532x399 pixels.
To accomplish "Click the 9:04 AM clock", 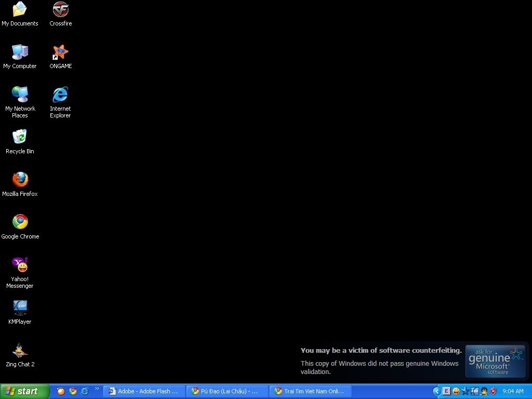I will tap(513, 392).
